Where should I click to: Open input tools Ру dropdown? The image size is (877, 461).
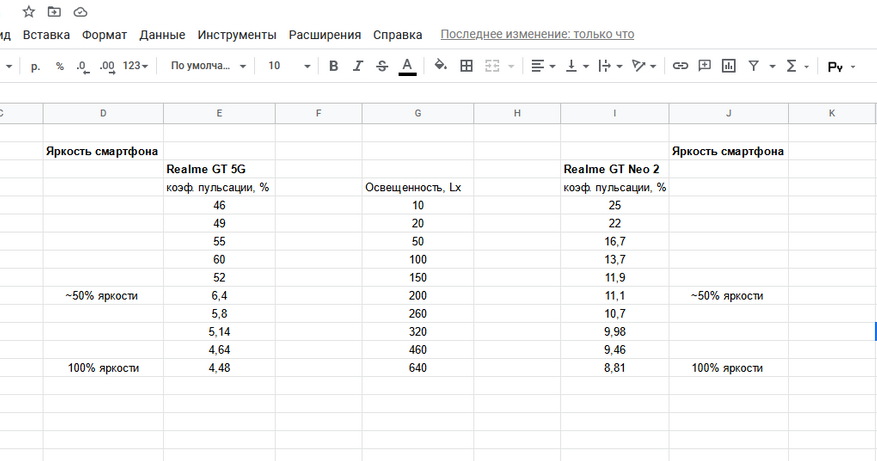841,67
